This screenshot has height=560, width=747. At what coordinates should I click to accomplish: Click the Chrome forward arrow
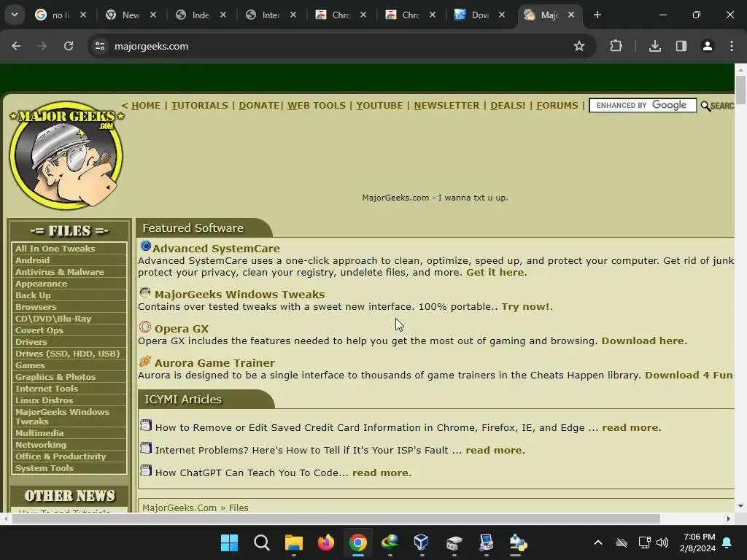(x=42, y=46)
